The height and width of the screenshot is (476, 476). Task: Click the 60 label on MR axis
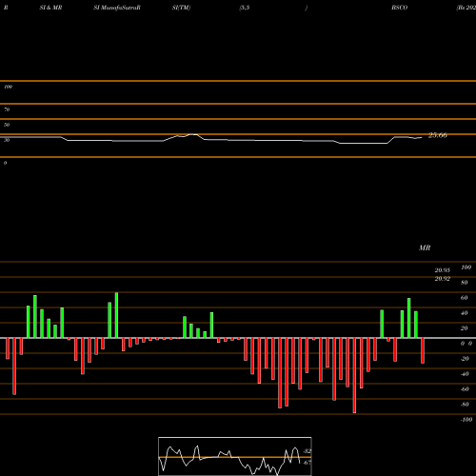pos(465,298)
